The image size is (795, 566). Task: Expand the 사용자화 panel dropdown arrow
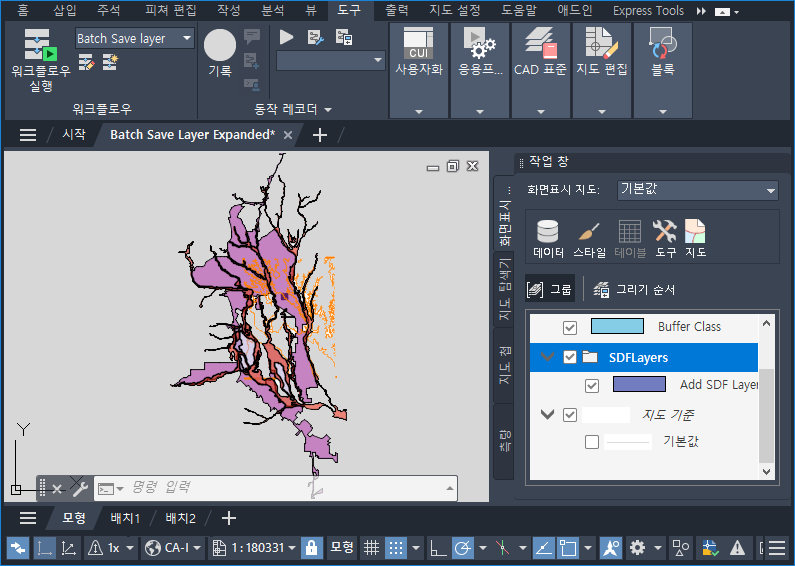419,112
